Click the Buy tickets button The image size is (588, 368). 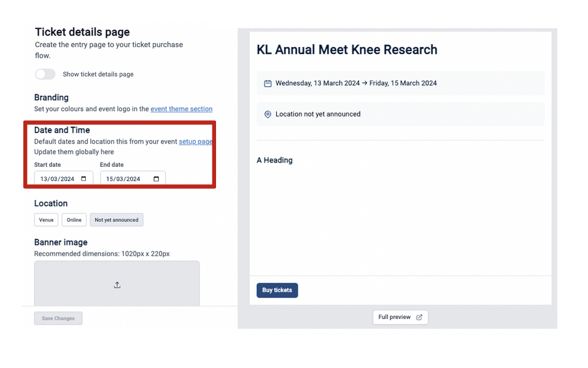pos(277,290)
